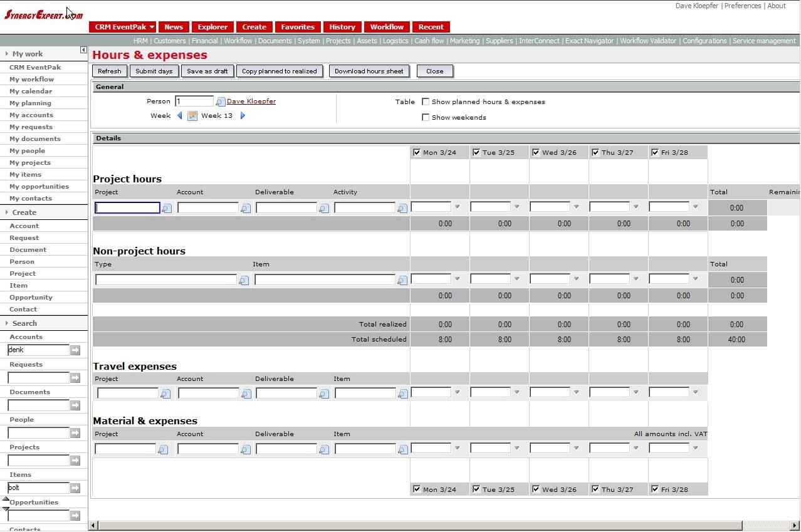Viewport: 801px width, 532px height.
Task: Browse Project in Travel expenses row
Action: coord(165,394)
